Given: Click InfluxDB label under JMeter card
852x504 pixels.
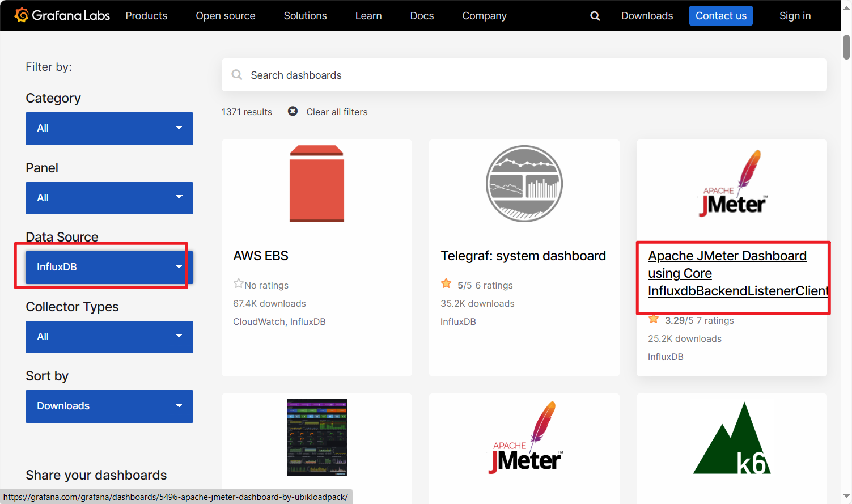Looking at the screenshot, I should [666, 357].
